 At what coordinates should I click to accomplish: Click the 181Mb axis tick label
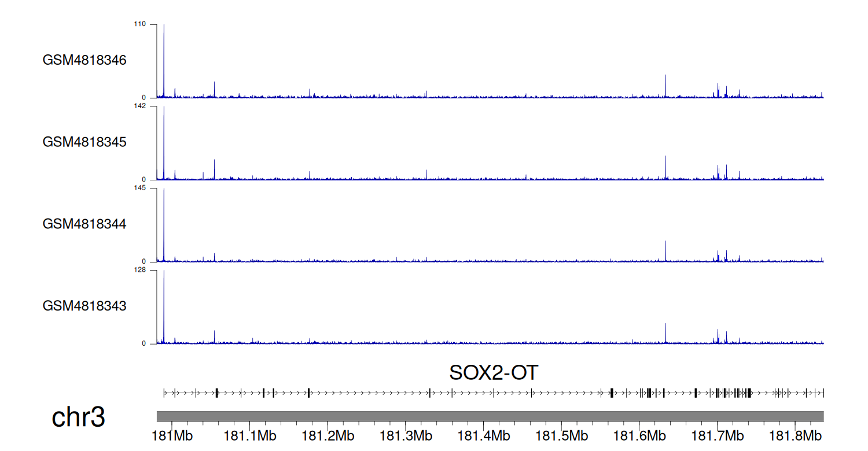click(x=172, y=435)
